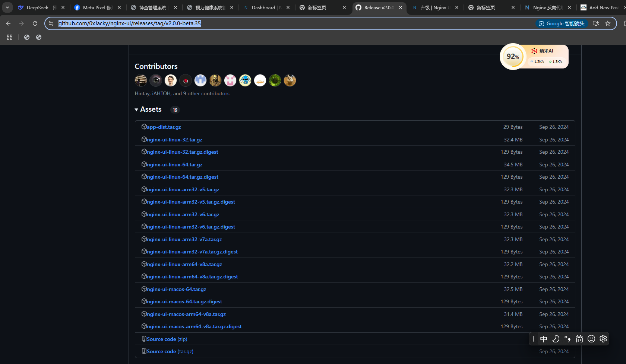This screenshot has height=364, width=626.
Task: Toggle IME moon half-width mode
Action: [556, 339]
